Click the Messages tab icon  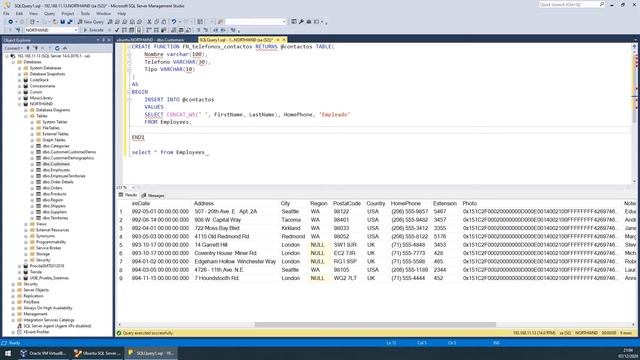[x=144, y=196]
